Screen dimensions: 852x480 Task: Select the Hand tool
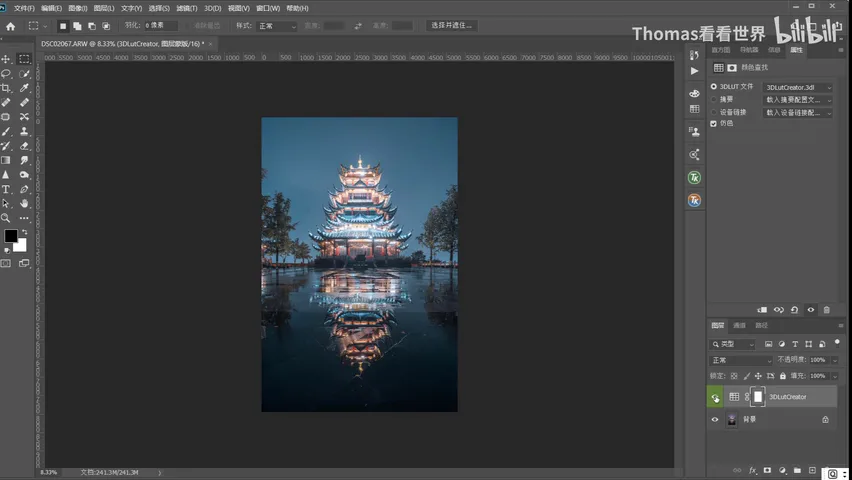point(24,203)
